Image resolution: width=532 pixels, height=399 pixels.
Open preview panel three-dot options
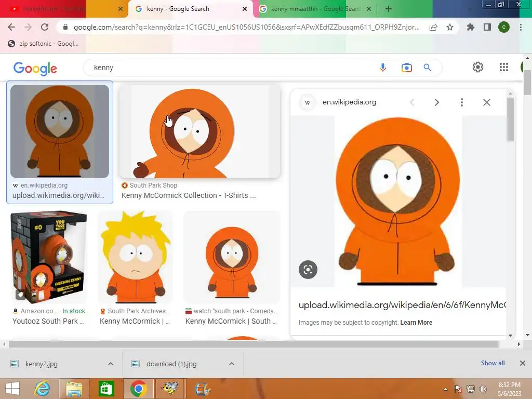[x=462, y=102]
